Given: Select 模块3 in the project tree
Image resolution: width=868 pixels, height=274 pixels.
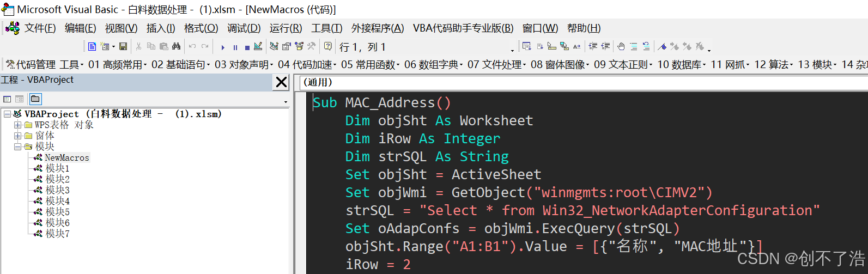Looking at the screenshot, I should point(58,190).
